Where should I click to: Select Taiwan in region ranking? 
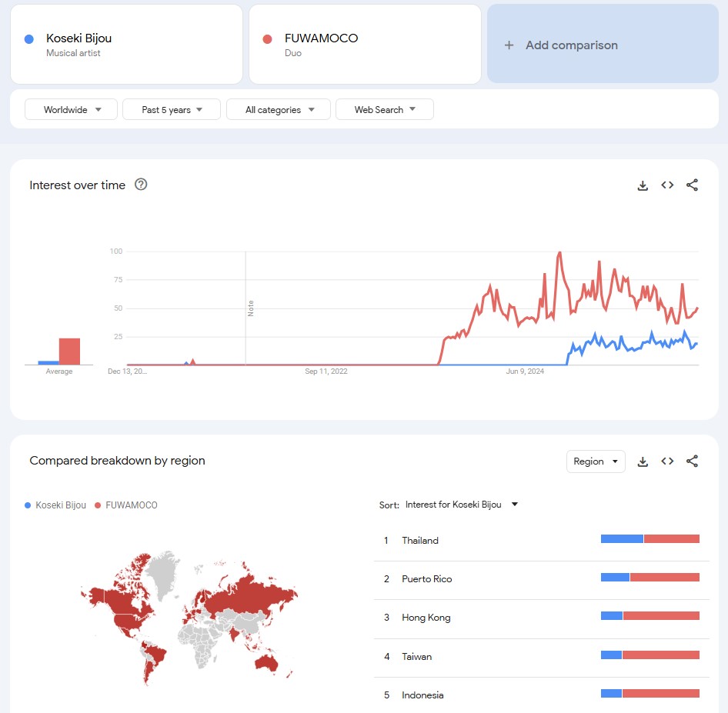point(541,656)
